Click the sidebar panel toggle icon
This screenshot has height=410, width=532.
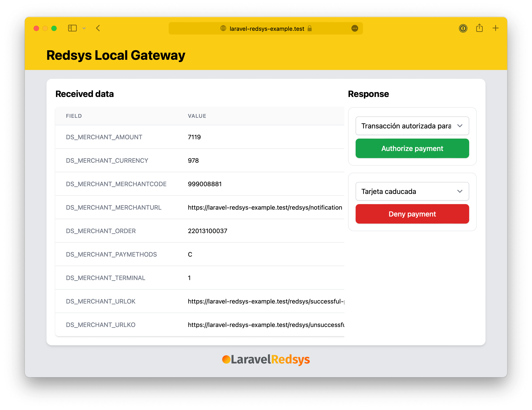(71, 28)
